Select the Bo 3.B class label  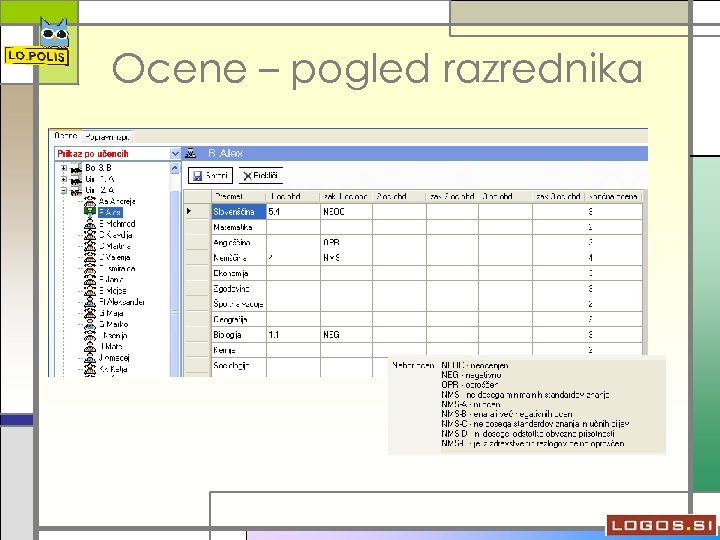(x=98, y=168)
